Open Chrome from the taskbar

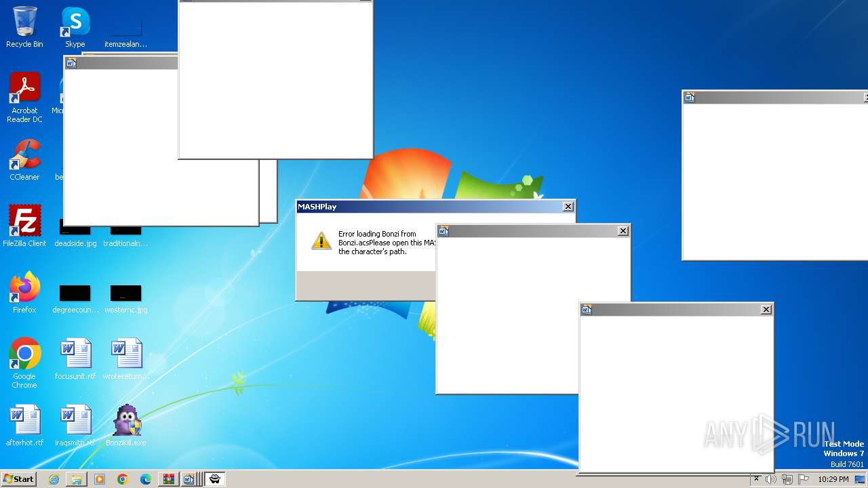123,479
